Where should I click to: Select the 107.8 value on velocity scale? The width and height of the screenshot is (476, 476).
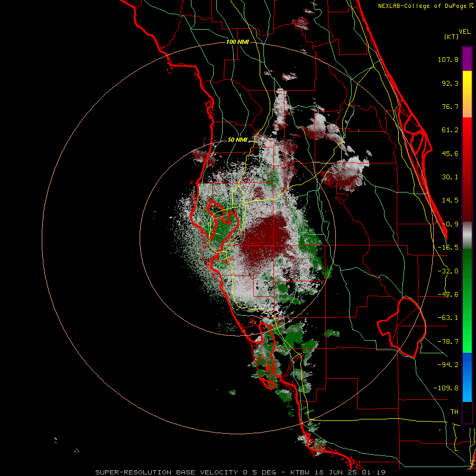click(x=448, y=59)
